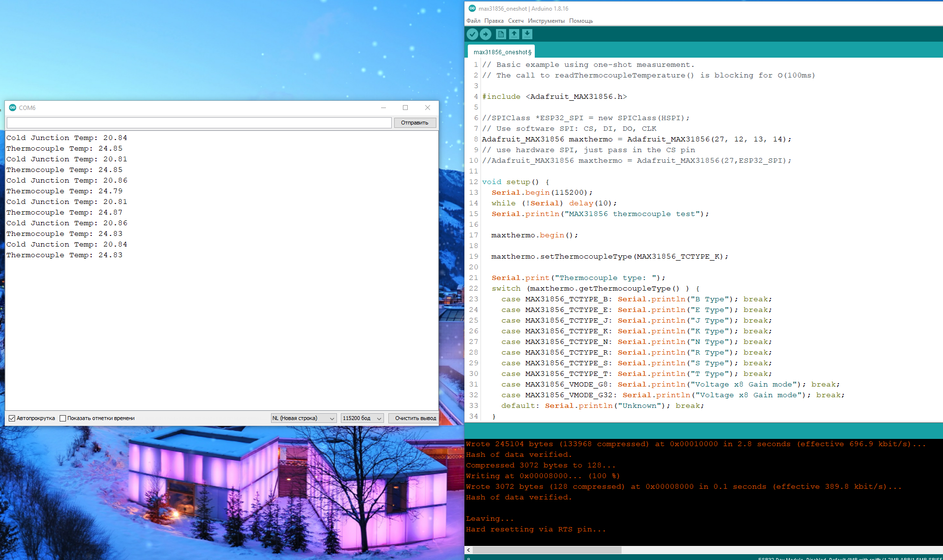
Task: Clear output with Очистить вывод button
Action: tap(415, 418)
